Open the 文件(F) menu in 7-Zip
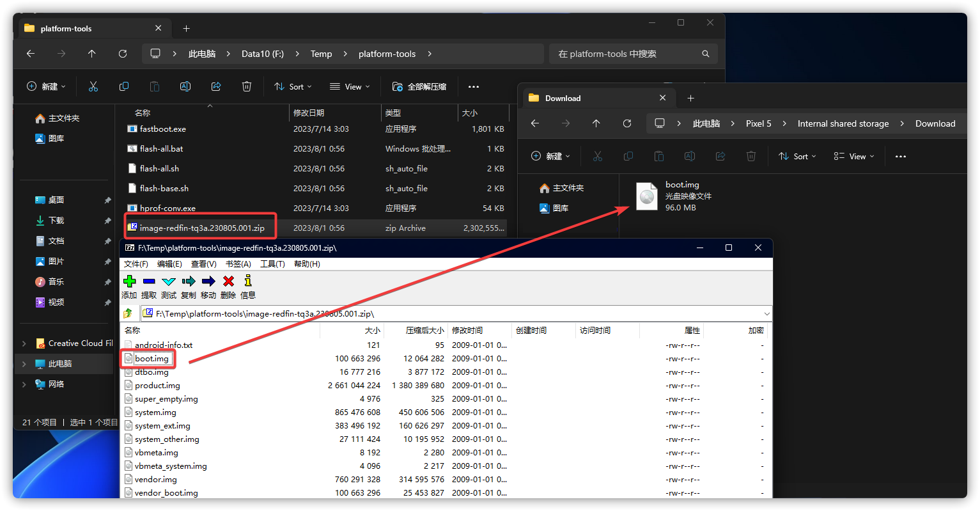The width and height of the screenshot is (980, 511). pos(136,264)
